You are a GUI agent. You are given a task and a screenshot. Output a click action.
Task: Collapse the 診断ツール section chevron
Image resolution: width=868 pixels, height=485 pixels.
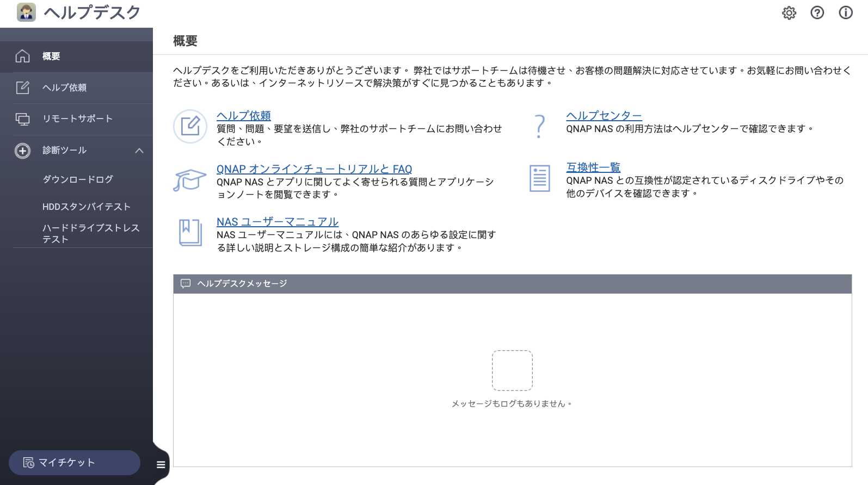[x=139, y=151]
